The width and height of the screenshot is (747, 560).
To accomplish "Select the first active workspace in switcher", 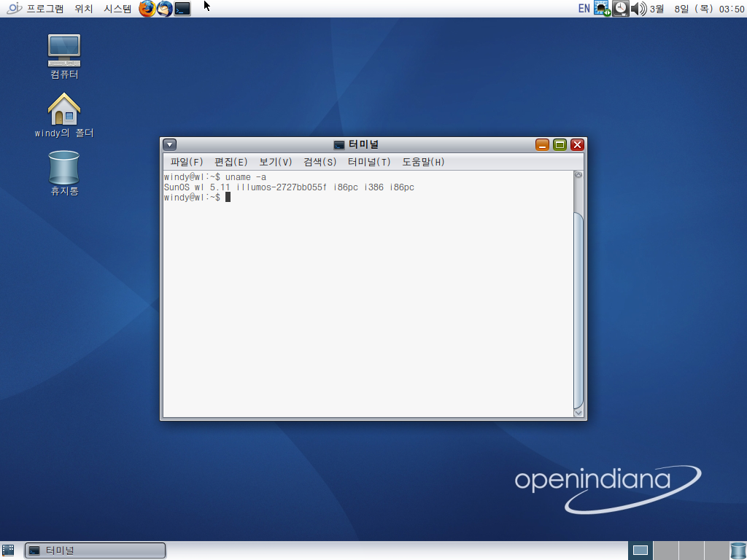I will pyautogui.click(x=640, y=551).
